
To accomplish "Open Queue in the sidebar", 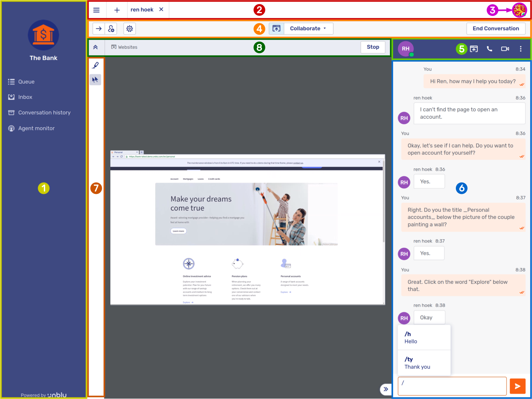I will pyautogui.click(x=26, y=82).
